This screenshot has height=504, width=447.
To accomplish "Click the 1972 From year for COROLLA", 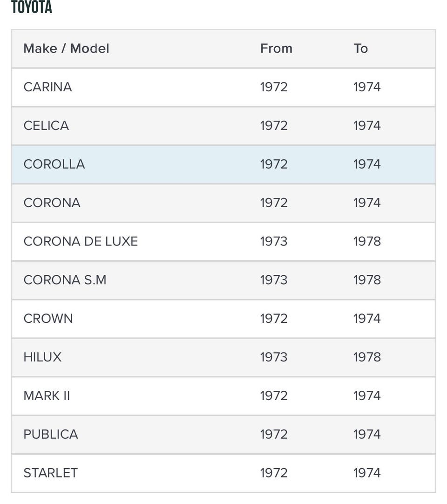I will coord(274,164).
